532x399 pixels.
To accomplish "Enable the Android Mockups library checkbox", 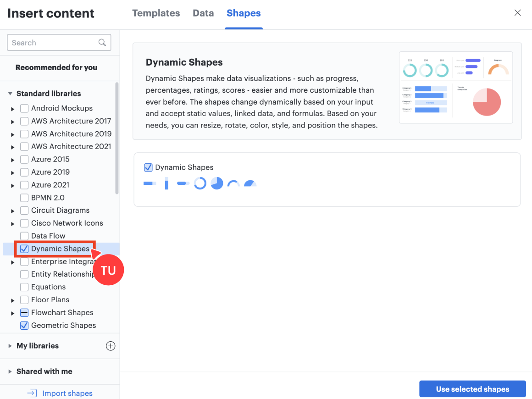I will [x=25, y=108].
